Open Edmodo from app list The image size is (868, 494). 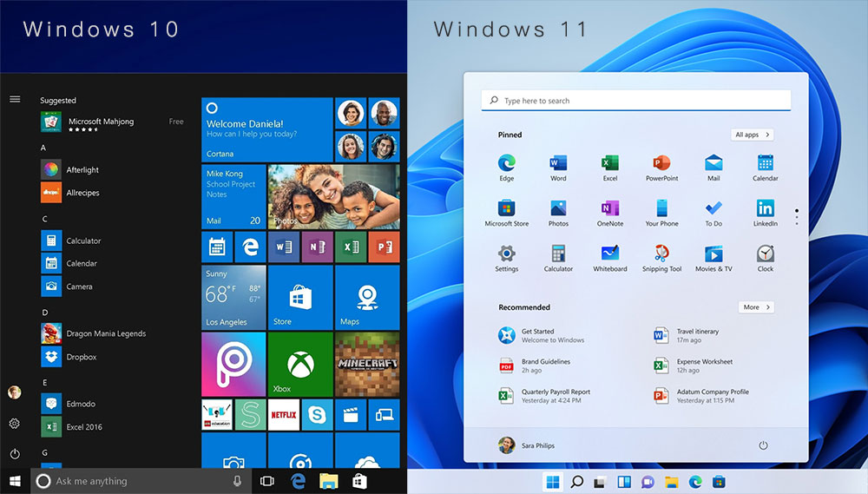tap(68, 404)
